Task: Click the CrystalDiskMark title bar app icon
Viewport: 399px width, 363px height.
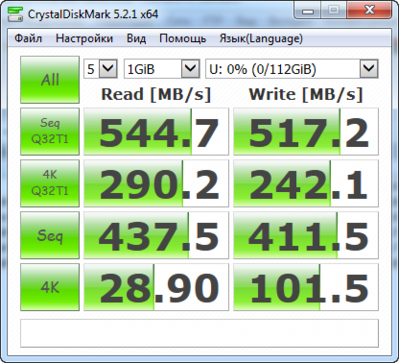Action: point(14,14)
